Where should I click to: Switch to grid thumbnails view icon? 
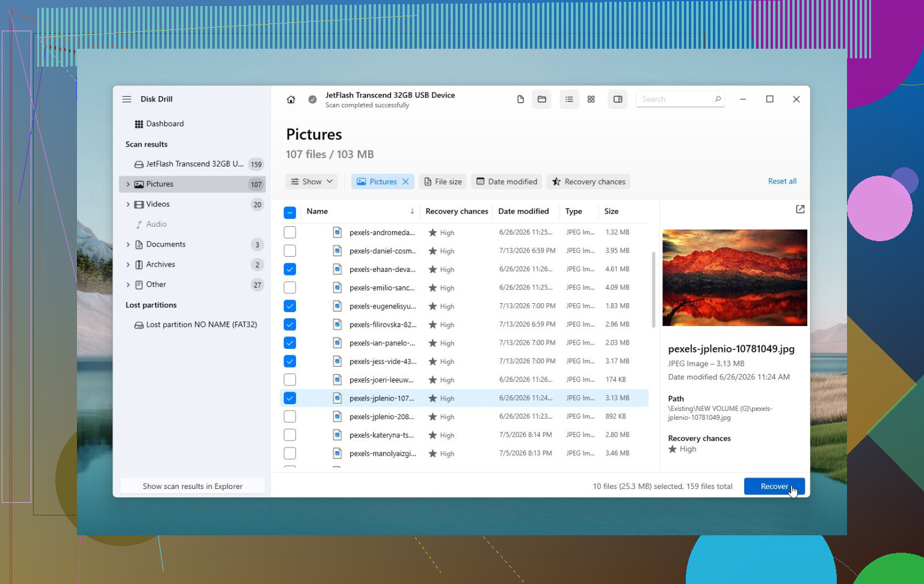click(x=591, y=99)
